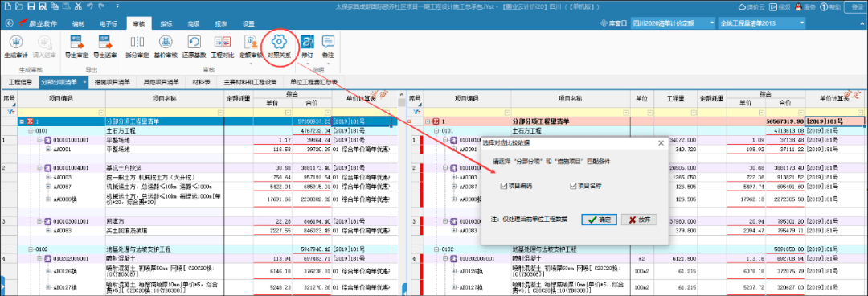This screenshot has height=296, width=868.
Task: Collapse tree node 010101001001 in left pane
Action: pos(40,140)
